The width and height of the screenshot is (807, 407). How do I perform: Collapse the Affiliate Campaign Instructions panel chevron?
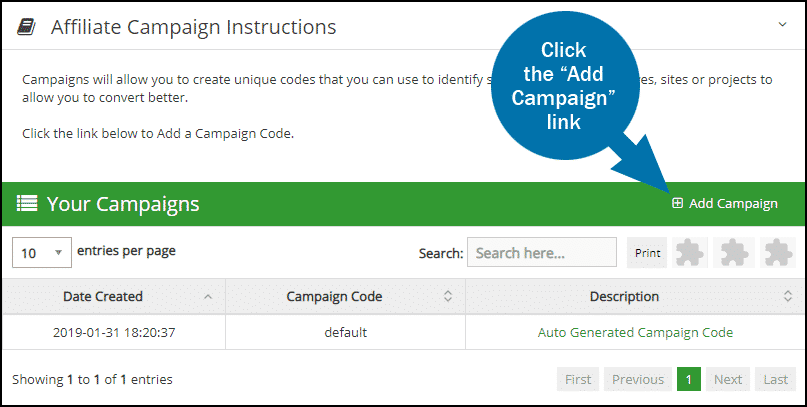click(782, 24)
